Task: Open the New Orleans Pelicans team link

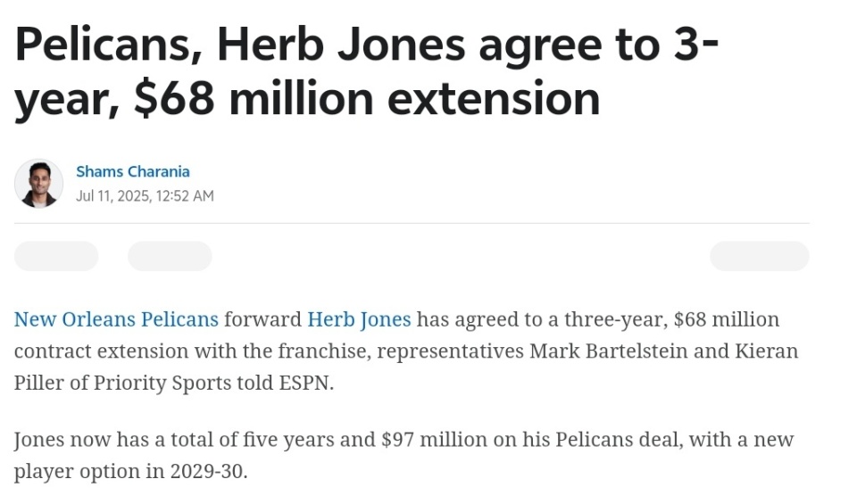Action: pyautogui.click(x=116, y=318)
